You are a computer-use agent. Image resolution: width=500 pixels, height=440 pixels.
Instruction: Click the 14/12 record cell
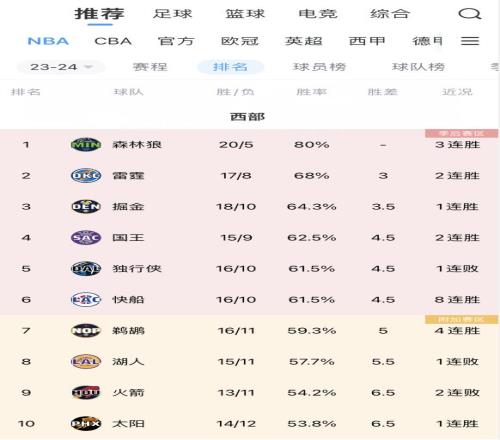pos(236,424)
